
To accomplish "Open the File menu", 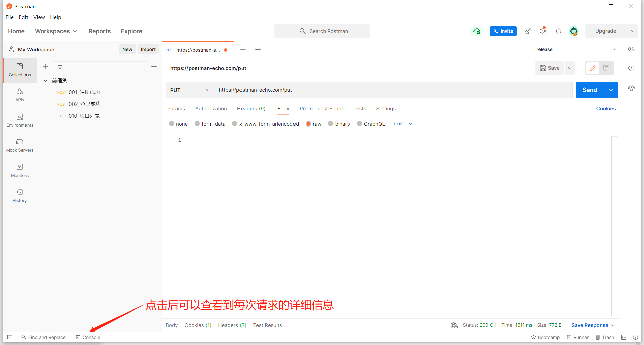I will point(10,17).
